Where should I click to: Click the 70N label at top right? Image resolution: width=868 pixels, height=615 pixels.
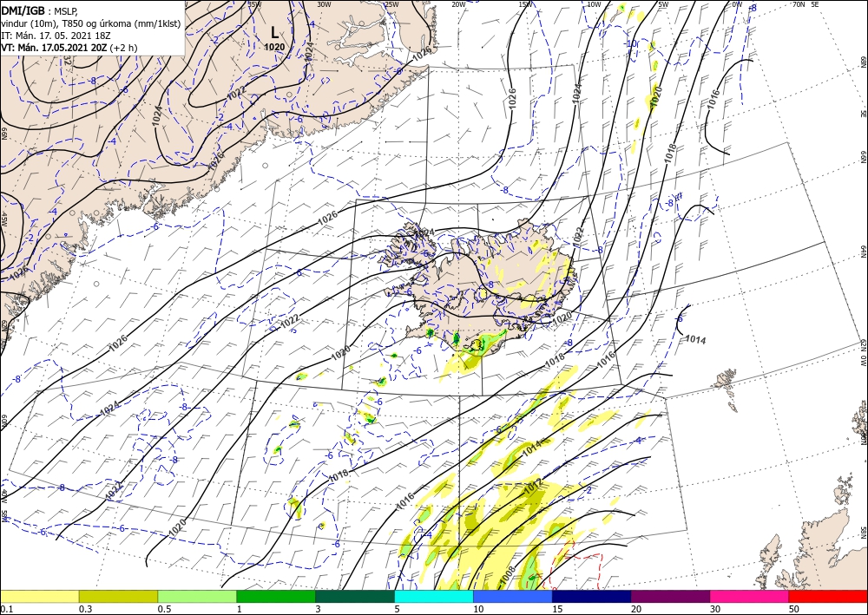[799, 3]
